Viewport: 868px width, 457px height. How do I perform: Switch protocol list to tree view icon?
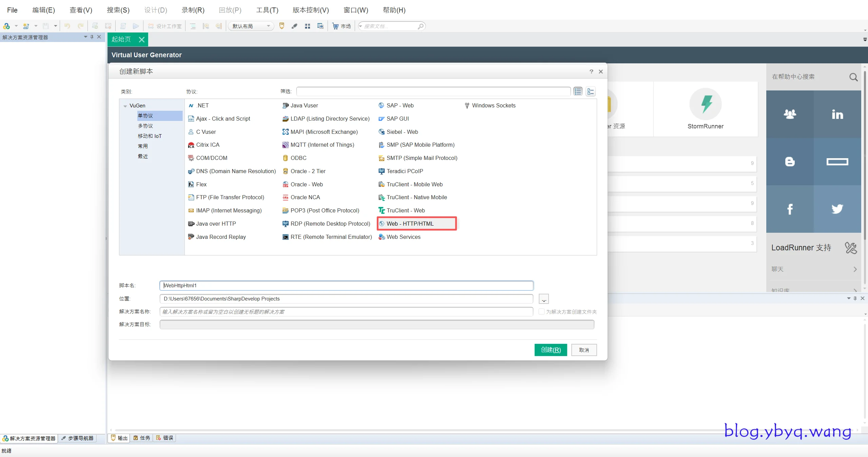pos(591,91)
